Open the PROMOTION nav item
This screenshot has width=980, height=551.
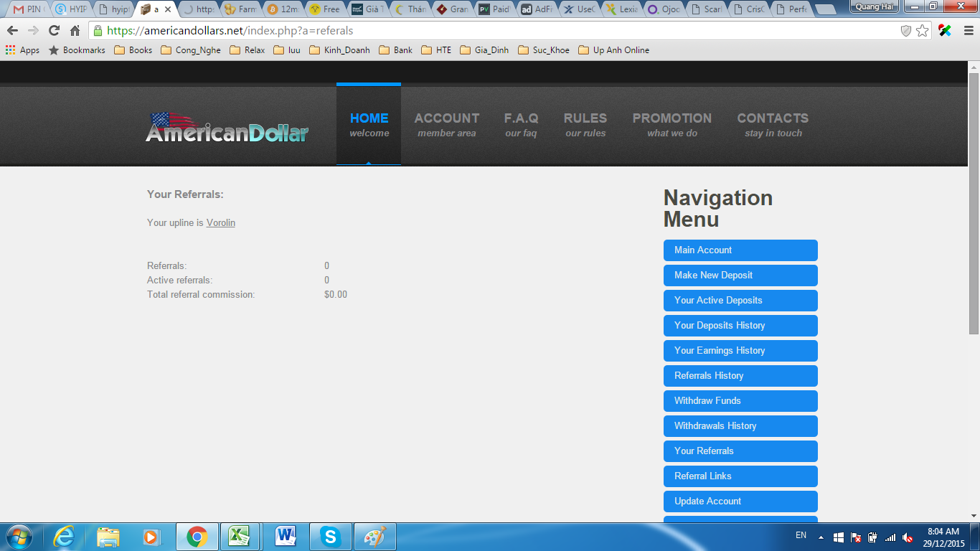672,125
